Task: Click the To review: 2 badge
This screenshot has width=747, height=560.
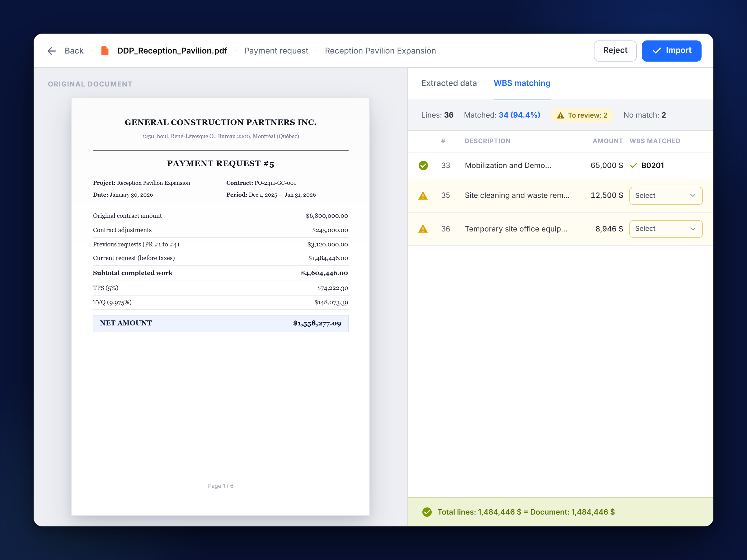Action: (582, 115)
